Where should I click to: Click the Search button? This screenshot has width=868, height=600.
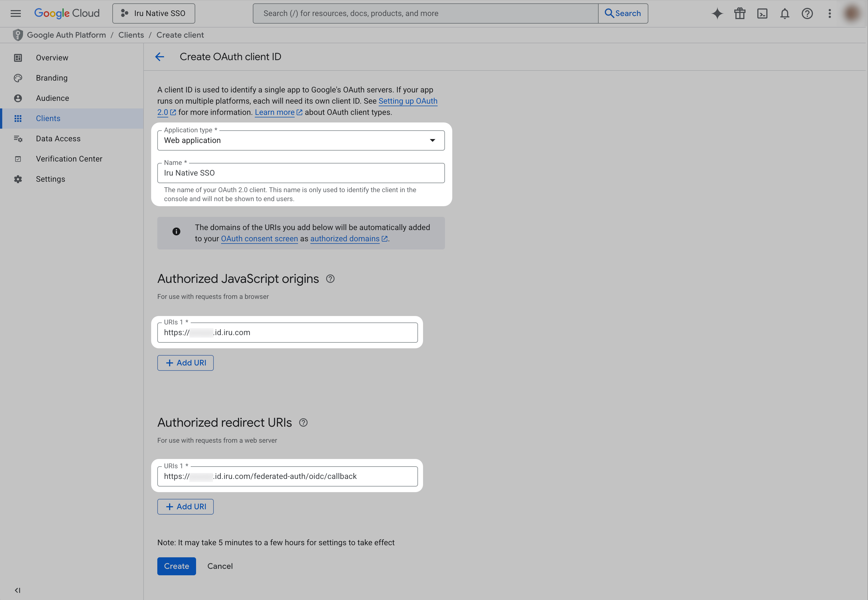point(623,13)
